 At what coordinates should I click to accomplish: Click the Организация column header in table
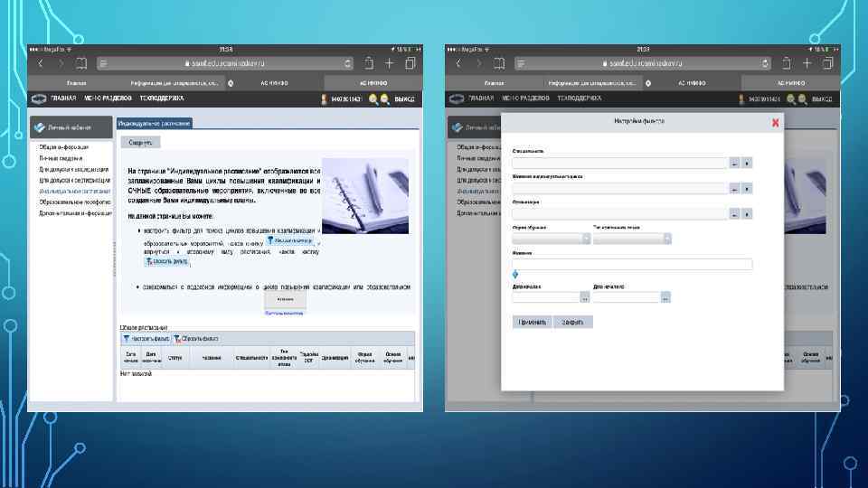pyautogui.click(x=335, y=358)
